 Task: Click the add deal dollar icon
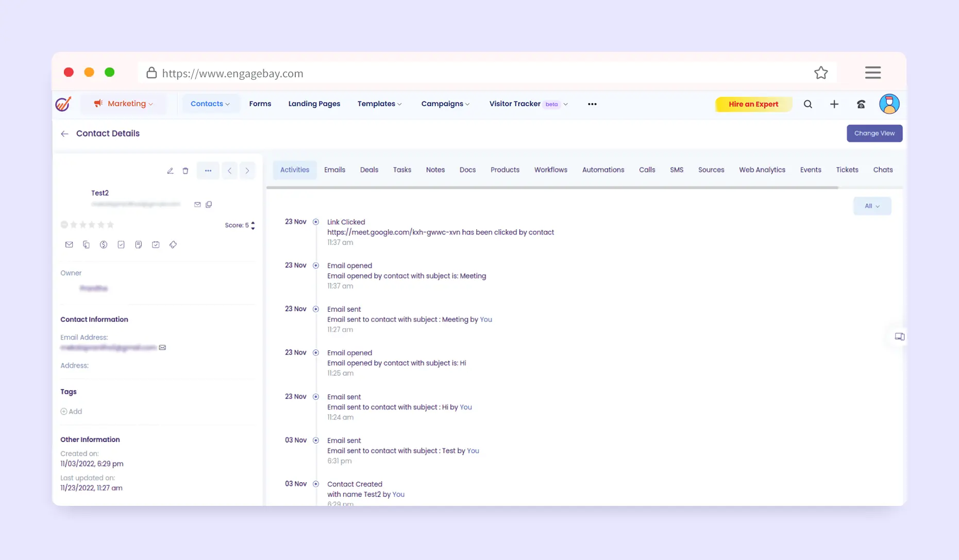click(x=104, y=245)
